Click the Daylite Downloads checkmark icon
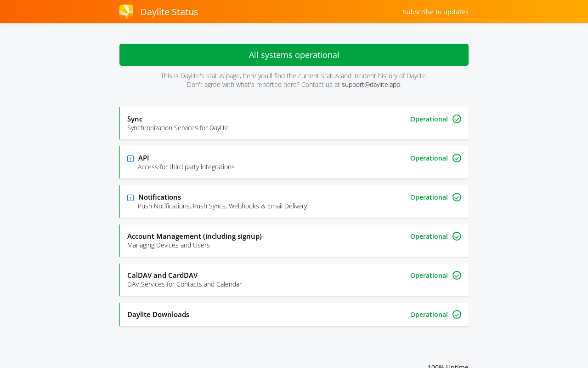Image resolution: width=588 pixels, height=368 pixels. pos(457,315)
